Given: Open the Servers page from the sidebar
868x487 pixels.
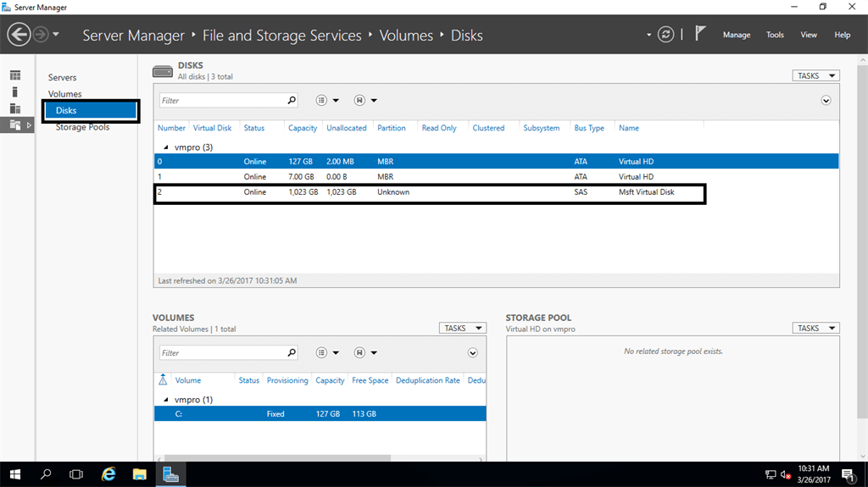Looking at the screenshot, I should point(63,78).
